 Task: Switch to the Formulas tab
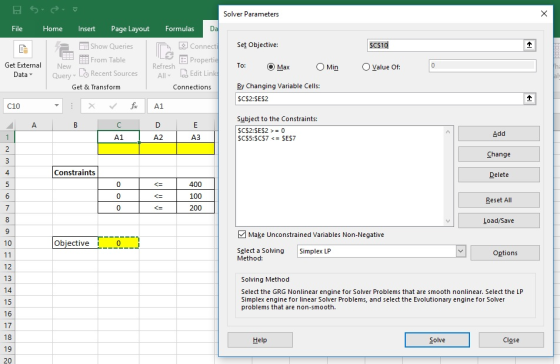pyautogui.click(x=180, y=29)
